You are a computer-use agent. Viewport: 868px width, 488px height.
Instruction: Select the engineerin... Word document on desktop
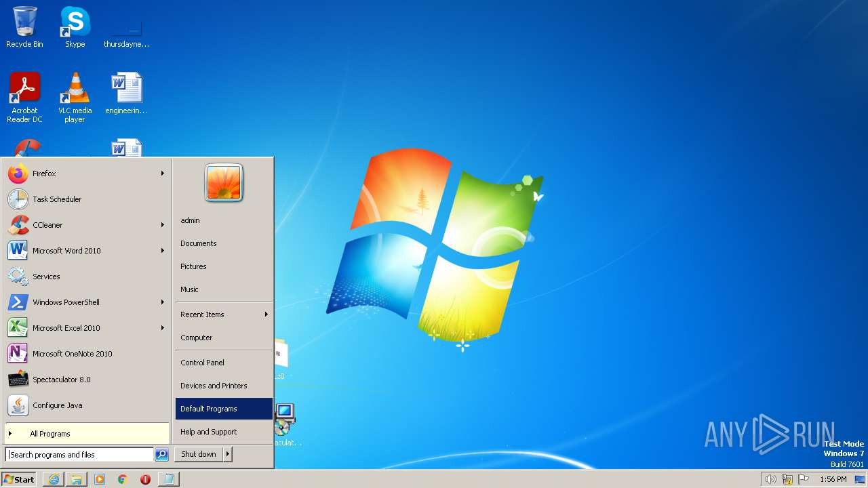click(x=126, y=94)
